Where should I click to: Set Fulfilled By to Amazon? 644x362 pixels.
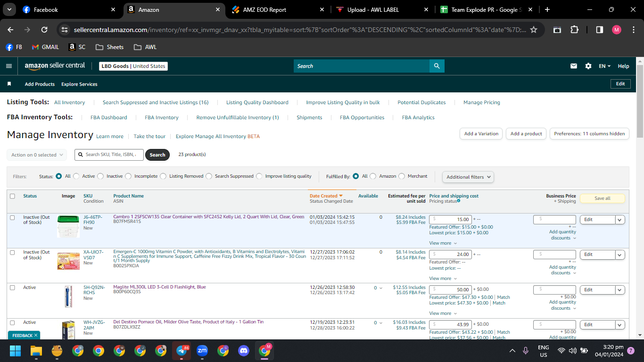[x=373, y=176]
